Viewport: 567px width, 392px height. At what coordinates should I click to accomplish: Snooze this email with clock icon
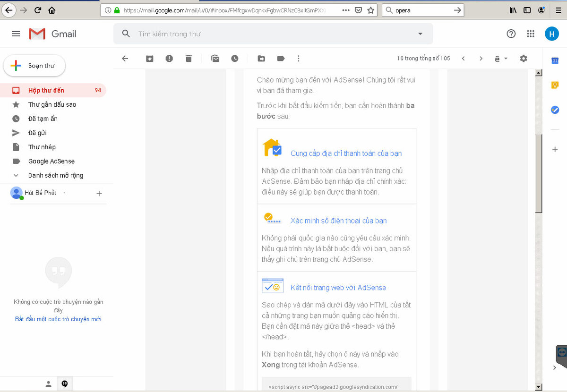[x=235, y=59]
